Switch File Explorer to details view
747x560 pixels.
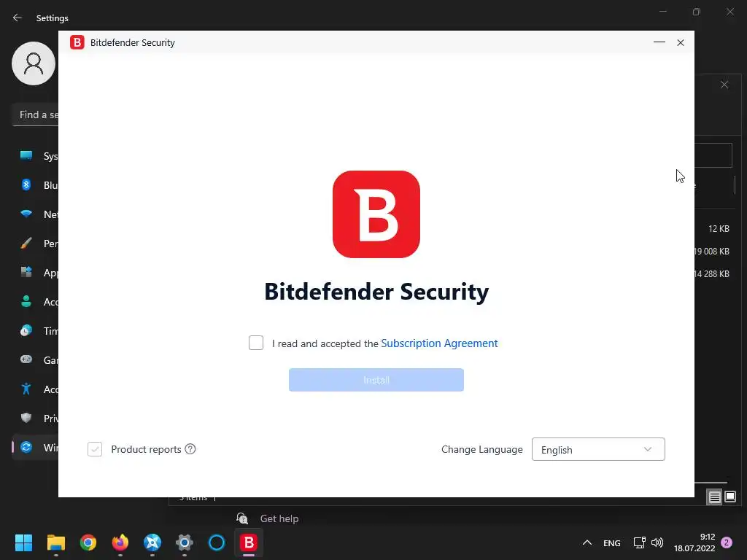pos(715,497)
